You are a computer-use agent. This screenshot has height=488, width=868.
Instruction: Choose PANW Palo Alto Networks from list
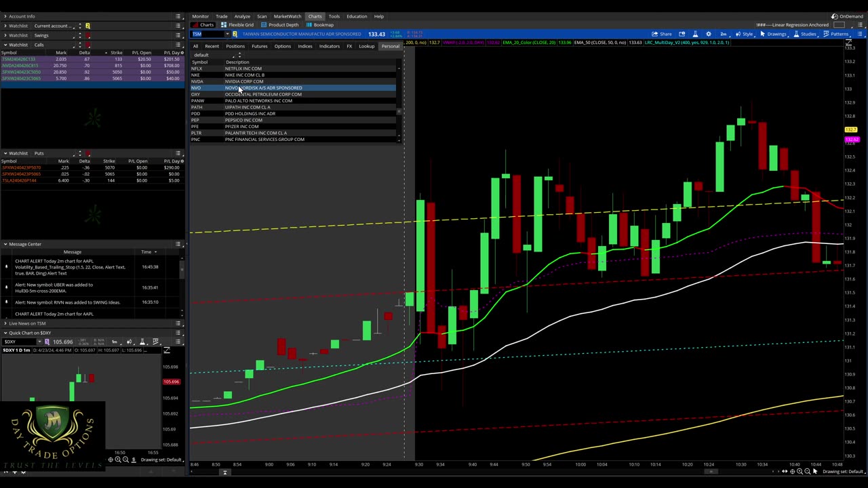tap(294, 101)
